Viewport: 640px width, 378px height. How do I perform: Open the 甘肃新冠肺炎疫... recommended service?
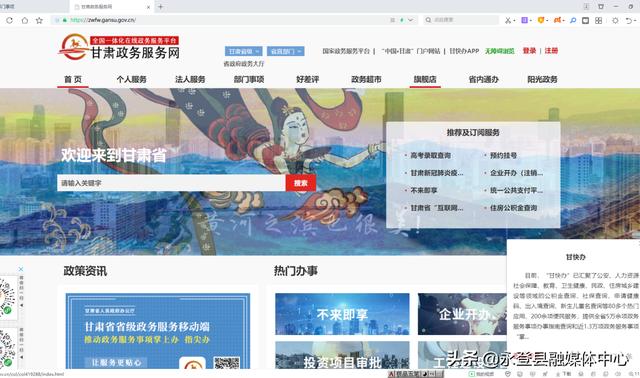click(437, 173)
